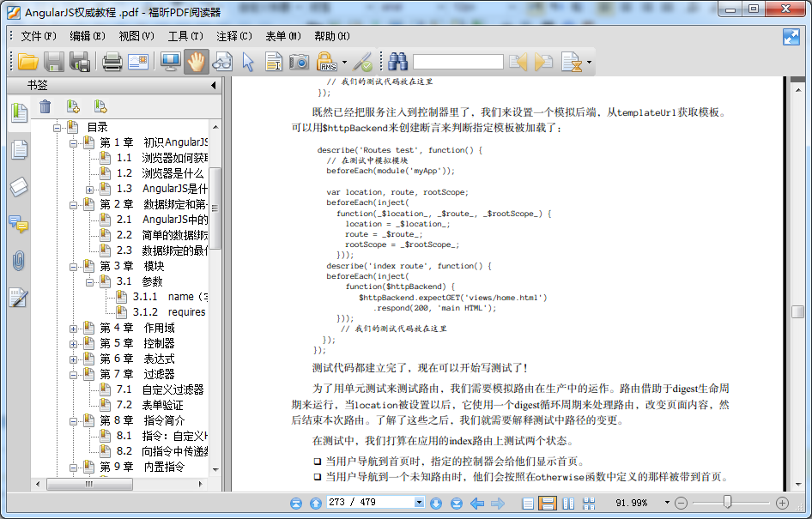The width and height of the screenshot is (812, 519).
Task: Select the Hand tool
Action: [197, 62]
